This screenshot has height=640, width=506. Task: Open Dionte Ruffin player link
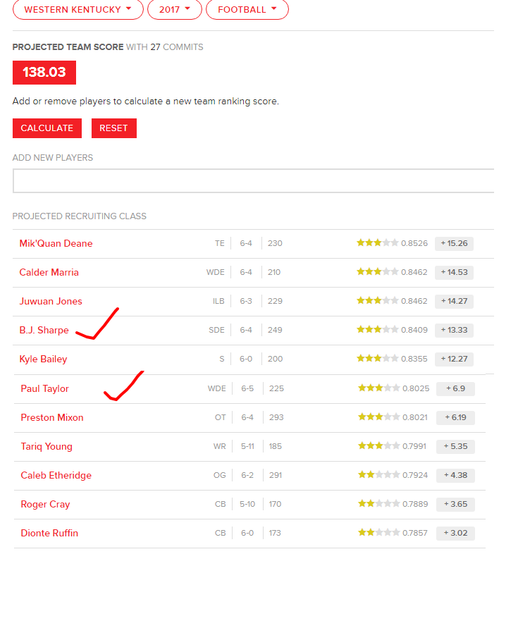[49, 533]
